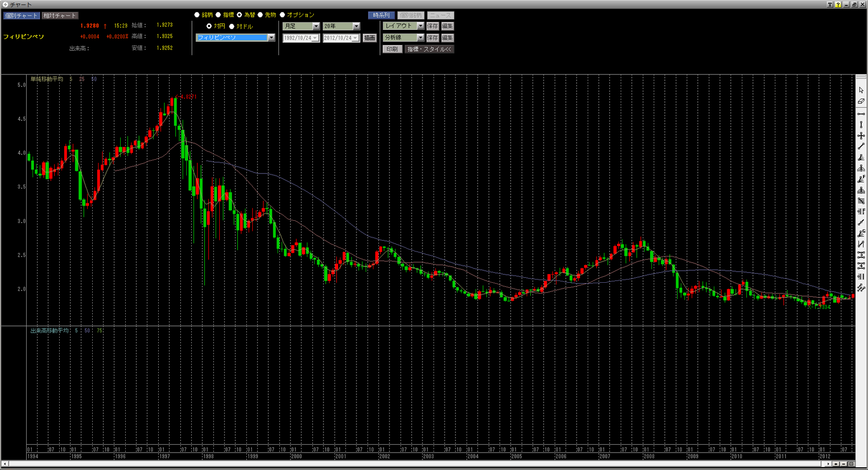Select the オプション radio button
This screenshot has height=470, width=868.
pos(283,15)
